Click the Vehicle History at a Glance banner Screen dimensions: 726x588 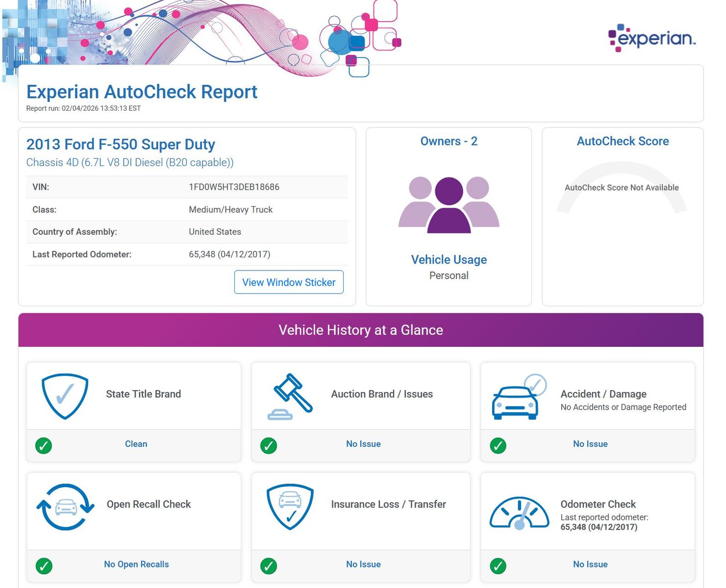tap(361, 330)
